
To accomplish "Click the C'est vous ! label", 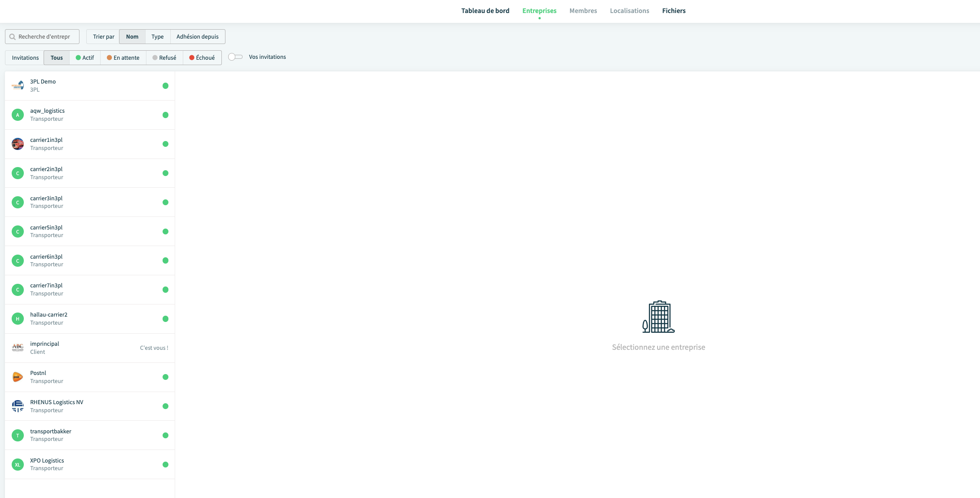I will tap(154, 348).
